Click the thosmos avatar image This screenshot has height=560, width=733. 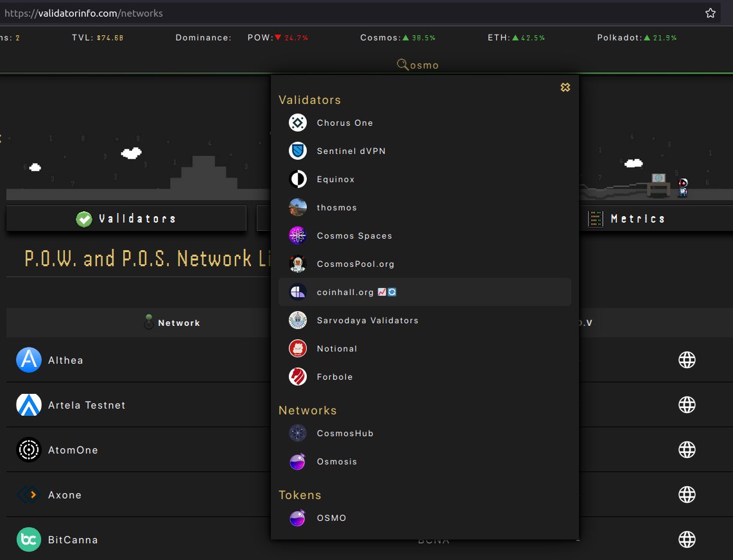tap(298, 207)
